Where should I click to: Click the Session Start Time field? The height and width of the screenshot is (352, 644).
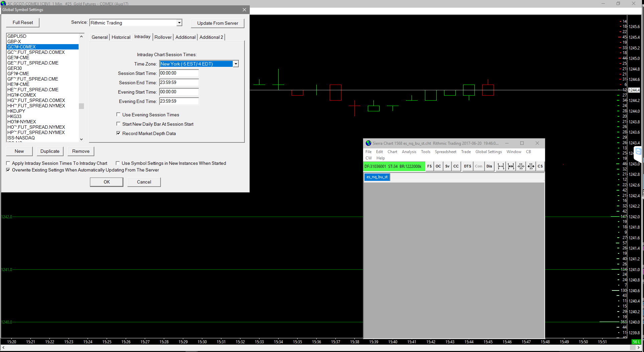[179, 73]
